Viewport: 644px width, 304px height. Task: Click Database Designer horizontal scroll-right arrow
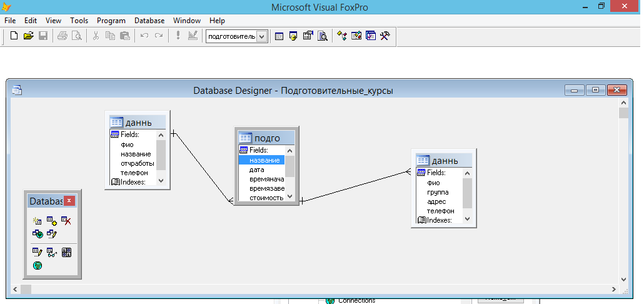[x=614, y=289]
